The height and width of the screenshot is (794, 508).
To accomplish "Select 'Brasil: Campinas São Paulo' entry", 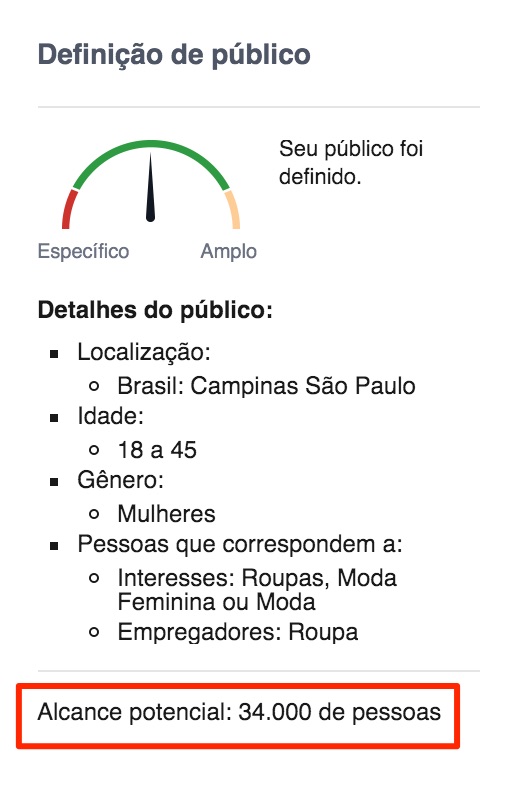I will (266, 386).
